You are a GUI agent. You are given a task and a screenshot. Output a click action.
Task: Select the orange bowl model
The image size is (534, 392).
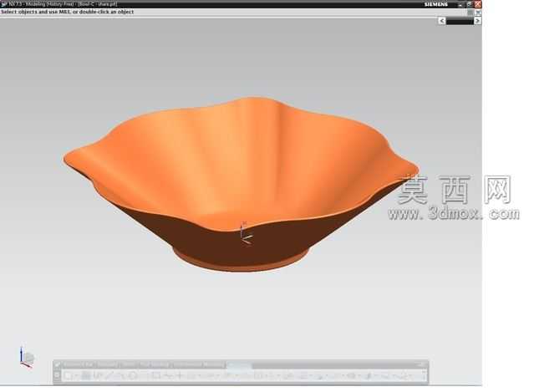[x=241, y=183]
